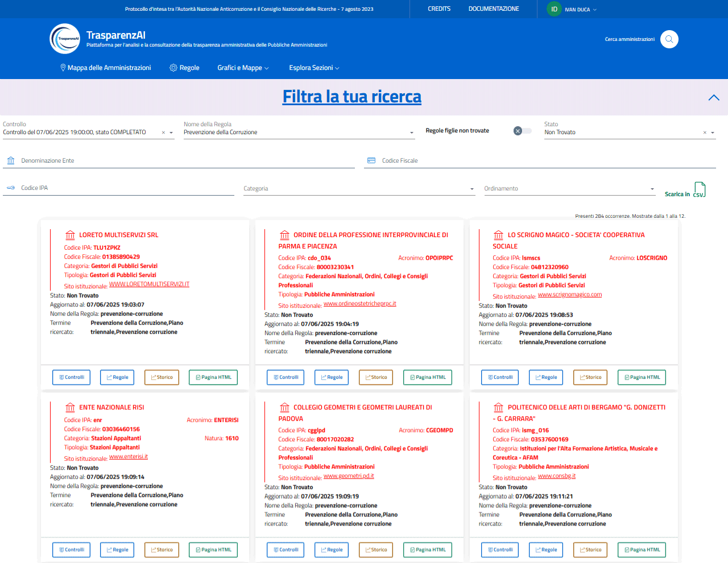Image resolution: width=728 pixels, height=563 pixels.
Task: Click building icon beside ORDINE DELLA PROFESSIONE INTERPROVINCIALE
Action: click(x=284, y=235)
